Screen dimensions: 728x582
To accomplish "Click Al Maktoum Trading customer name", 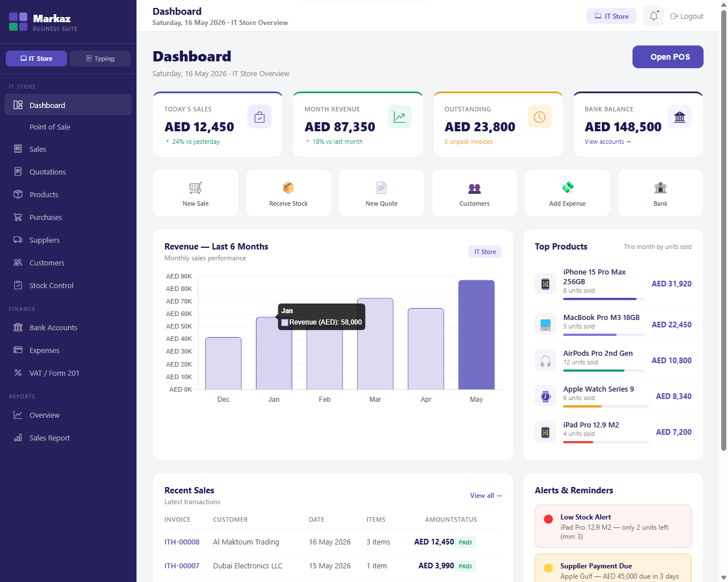I will pos(246,542).
